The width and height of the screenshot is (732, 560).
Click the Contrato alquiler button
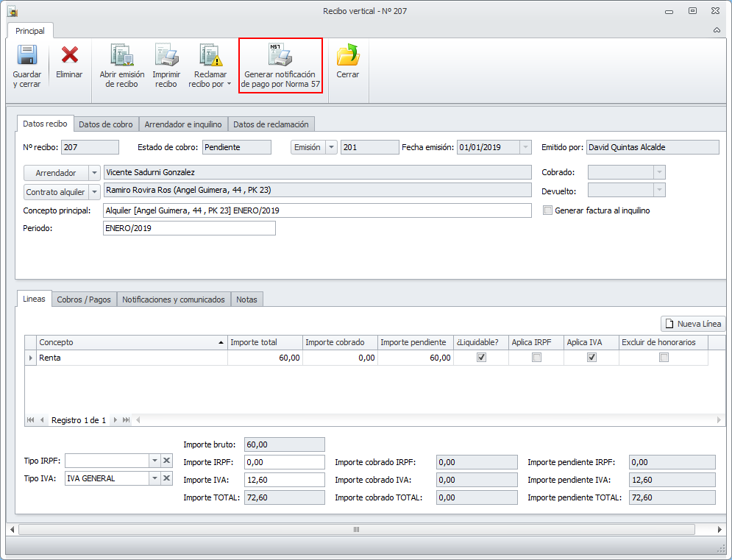point(55,192)
